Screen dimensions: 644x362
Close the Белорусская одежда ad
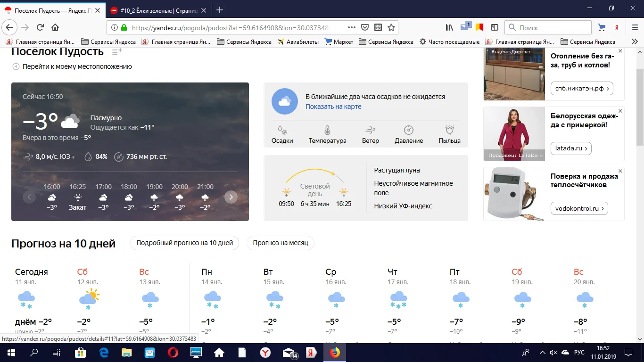click(x=620, y=111)
